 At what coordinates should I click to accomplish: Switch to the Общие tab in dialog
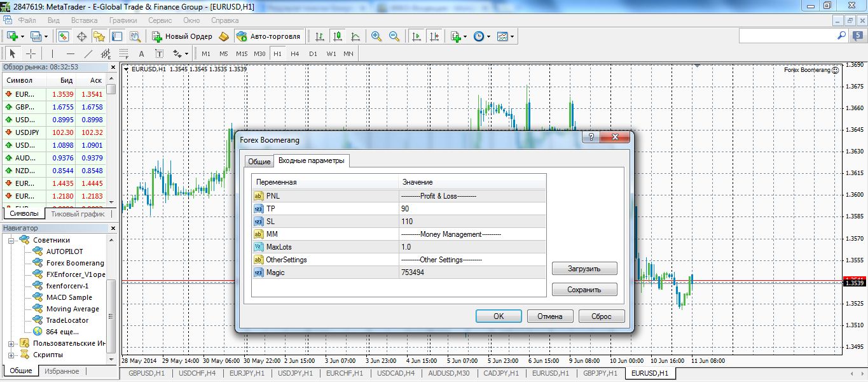tap(259, 162)
